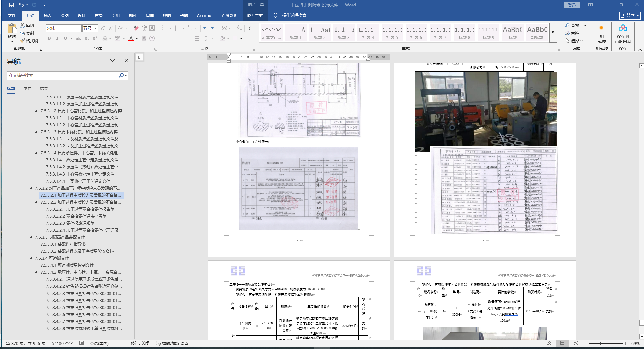Expand the Styles gallery

[x=553, y=32]
